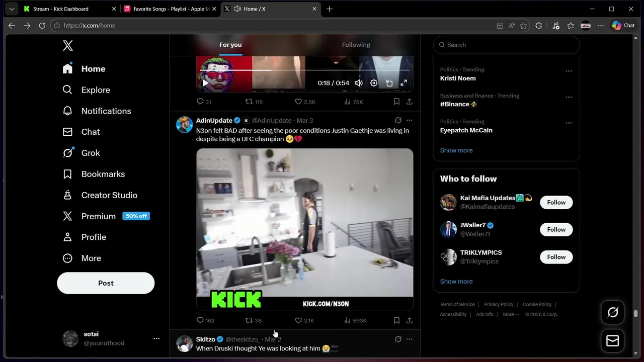This screenshot has width=644, height=362.
Task: Open account menu dots beside sotsi
Action: pyautogui.click(x=156, y=339)
